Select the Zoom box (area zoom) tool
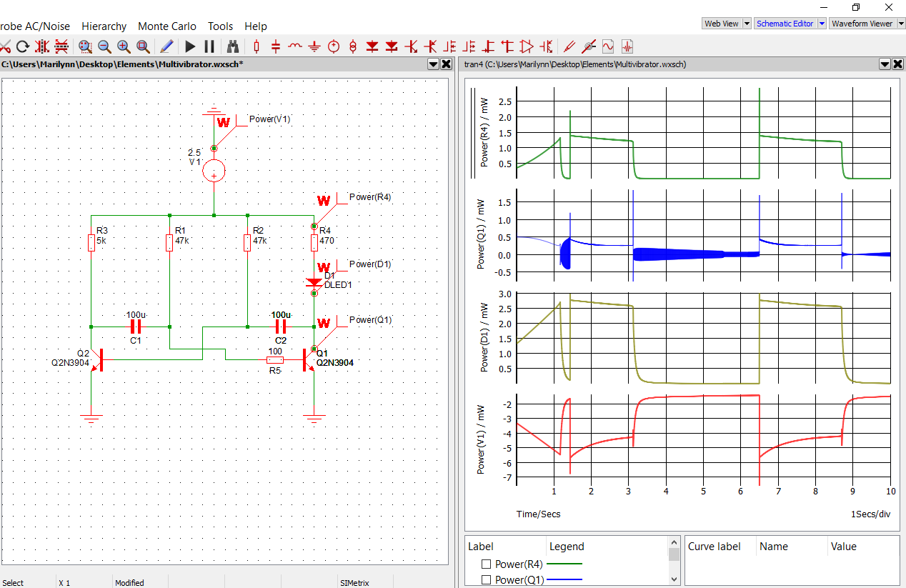Image resolution: width=906 pixels, height=588 pixels. [86, 46]
